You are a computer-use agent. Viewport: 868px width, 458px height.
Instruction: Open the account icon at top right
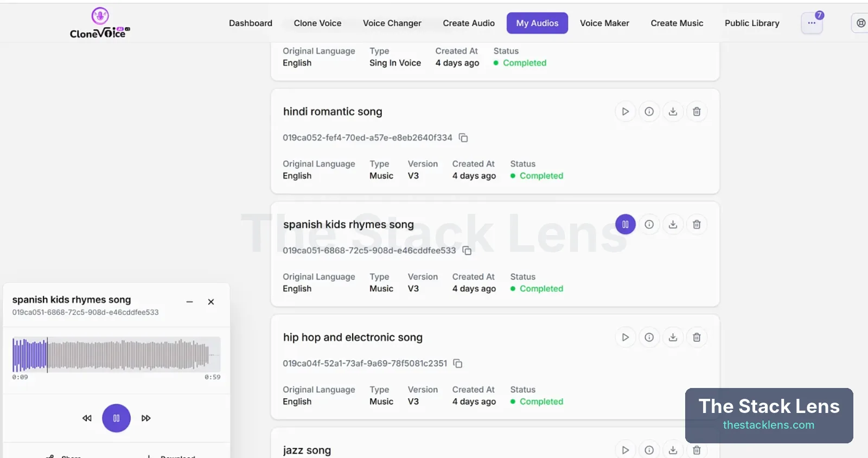point(860,23)
